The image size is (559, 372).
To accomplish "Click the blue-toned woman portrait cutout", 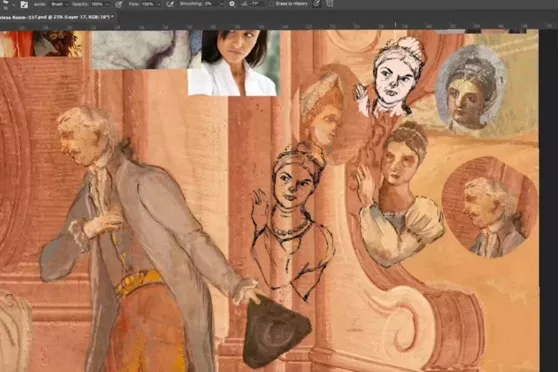I will (471, 88).
